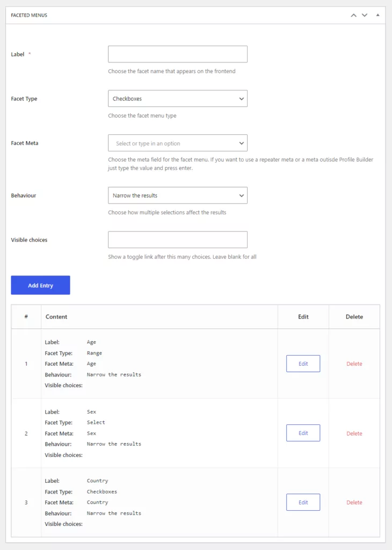Image resolution: width=392 pixels, height=550 pixels.
Task: Delete the Sex facet entry
Action: click(x=354, y=433)
